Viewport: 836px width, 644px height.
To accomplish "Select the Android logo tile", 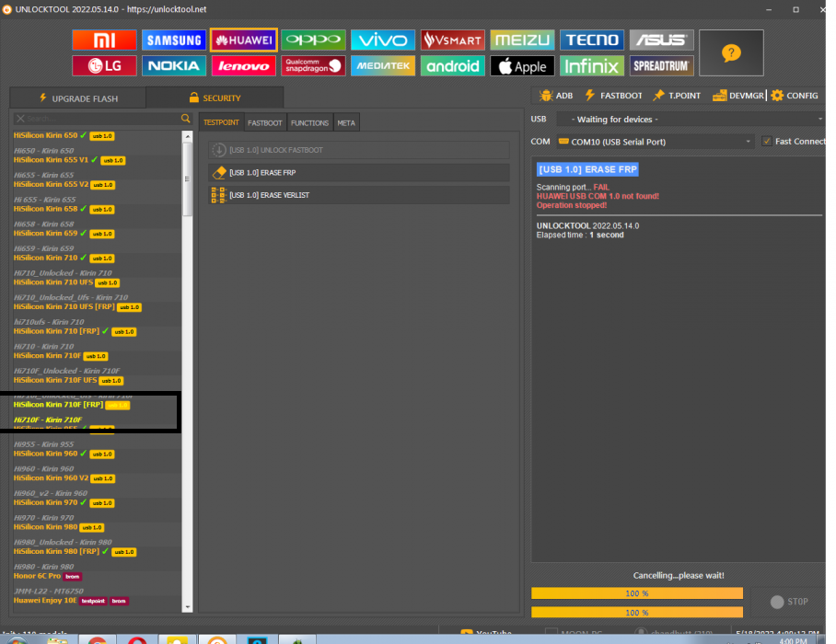I will click(x=453, y=66).
